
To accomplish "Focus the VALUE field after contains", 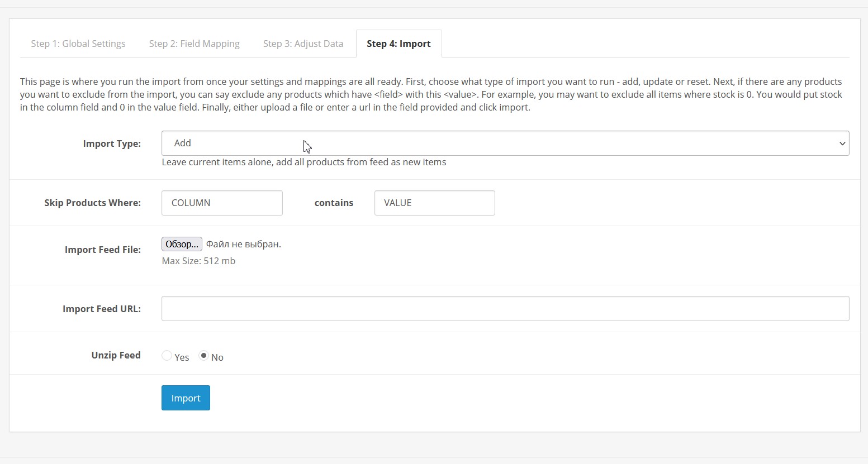I will click(x=434, y=203).
